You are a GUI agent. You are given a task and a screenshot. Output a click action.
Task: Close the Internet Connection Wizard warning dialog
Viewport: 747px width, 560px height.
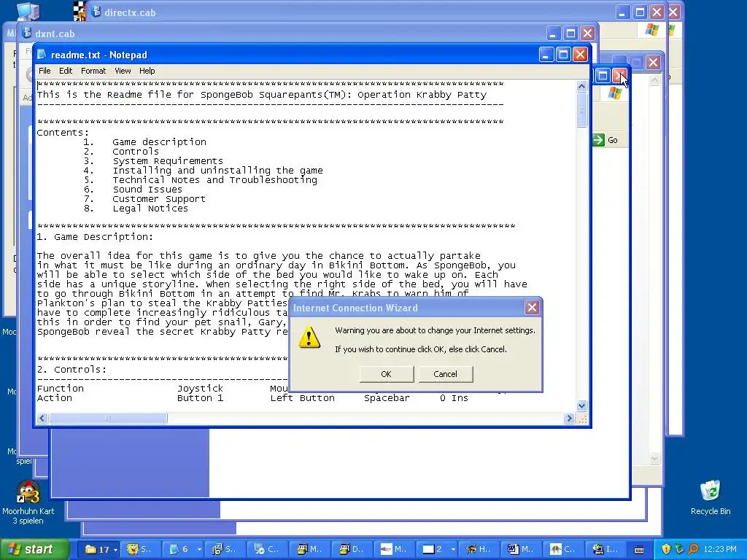tap(532, 308)
